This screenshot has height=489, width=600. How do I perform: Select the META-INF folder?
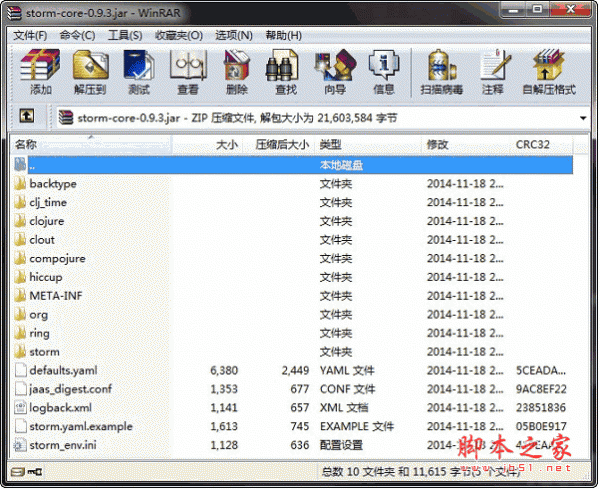coord(56,296)
